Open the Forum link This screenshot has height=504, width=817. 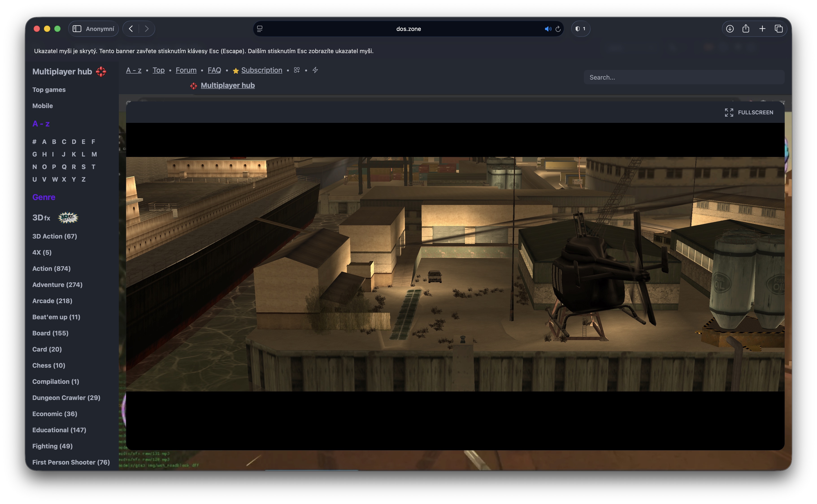coord(186,70)
